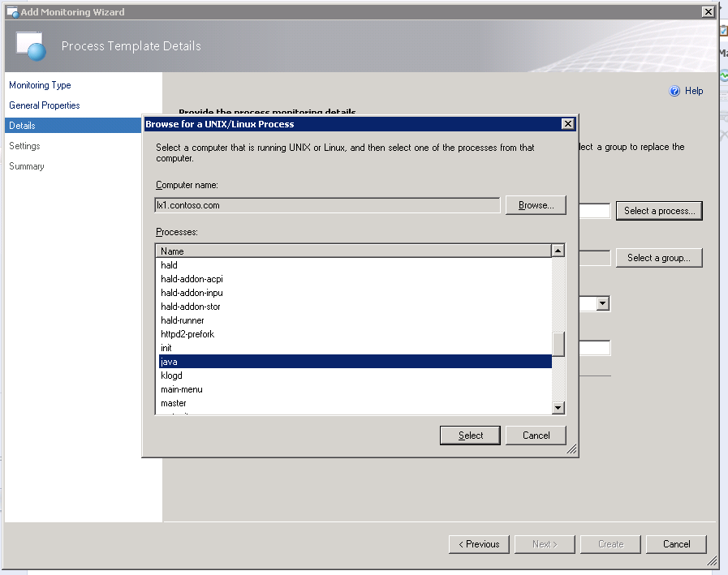This screenshot has height=575, width=728.
Task: Open the Settings wizard step
Action: (x=24, y=146)
